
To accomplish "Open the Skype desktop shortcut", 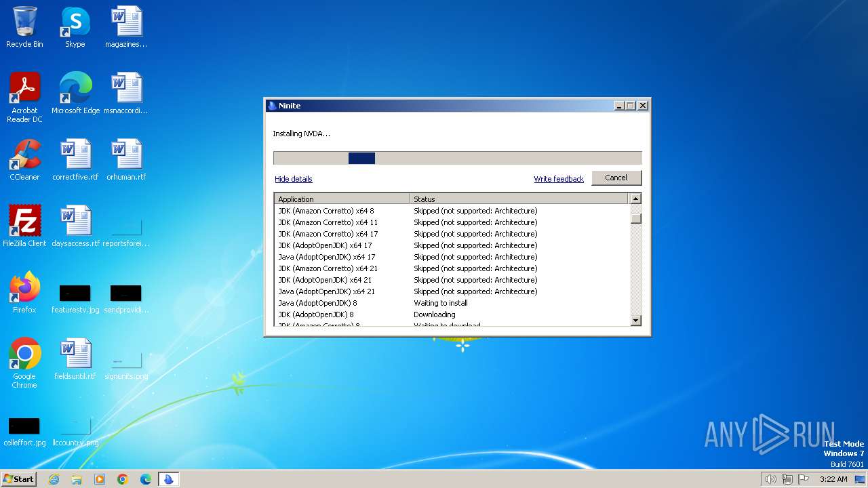I will 75,27.
